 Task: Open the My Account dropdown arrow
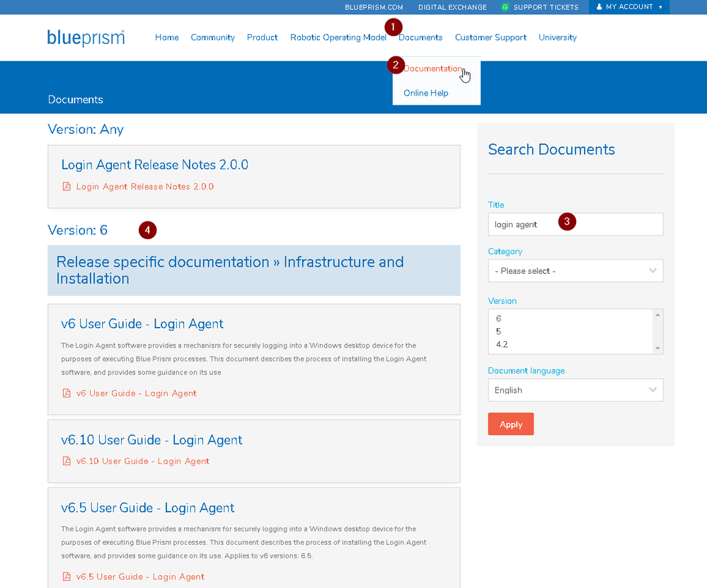click(x=660, y=7)
